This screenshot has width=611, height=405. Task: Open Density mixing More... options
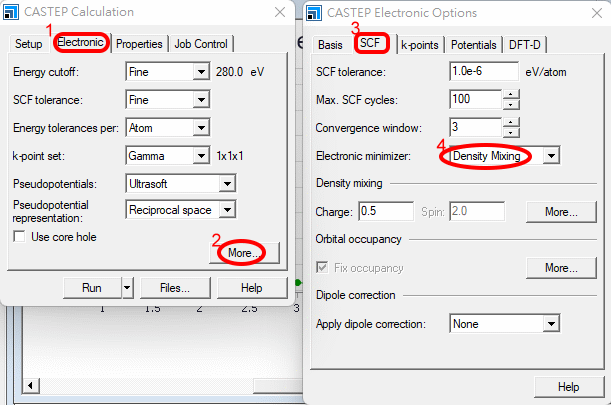[561, 212]
